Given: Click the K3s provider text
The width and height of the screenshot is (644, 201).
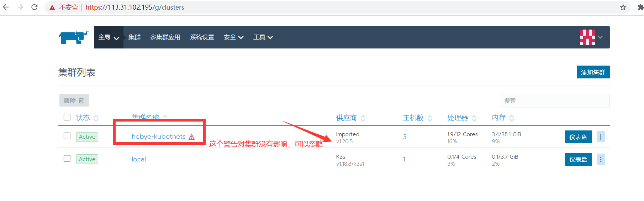Looking at the screenshot, I should pos(341,157).
